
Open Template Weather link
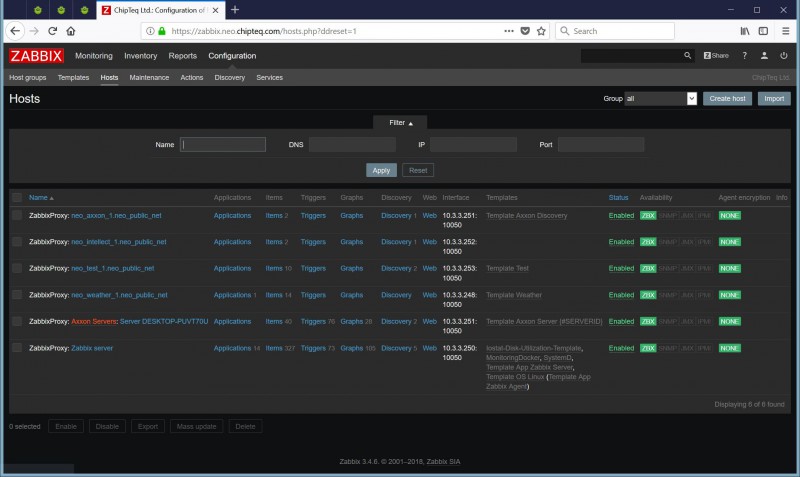[x=514, y=295]
